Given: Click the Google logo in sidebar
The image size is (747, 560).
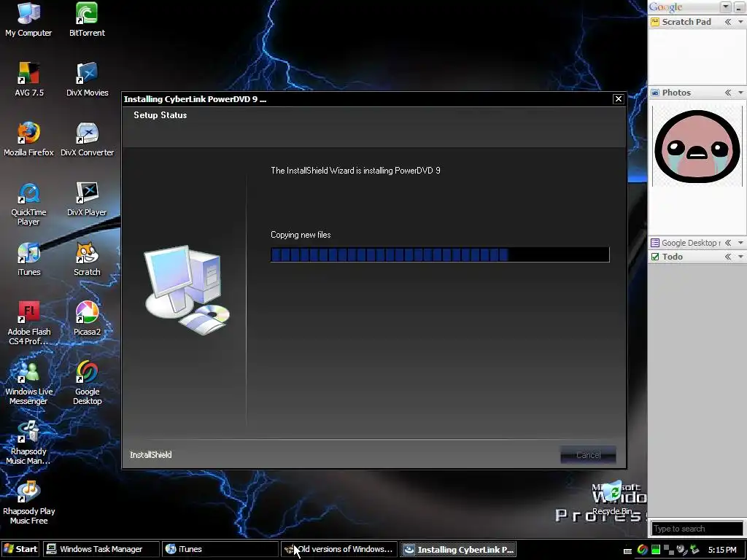Looking at the screenshot, I should [665, 7].
